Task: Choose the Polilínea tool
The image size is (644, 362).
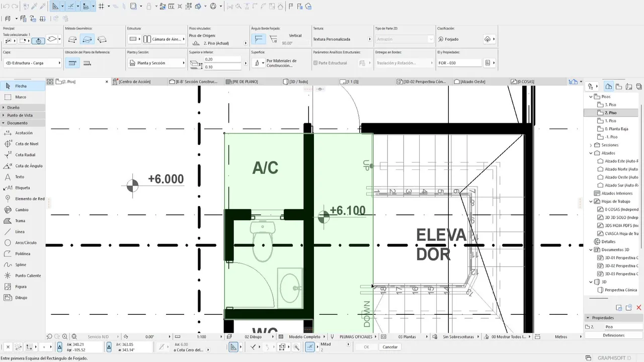Action: tap(23, 254)
